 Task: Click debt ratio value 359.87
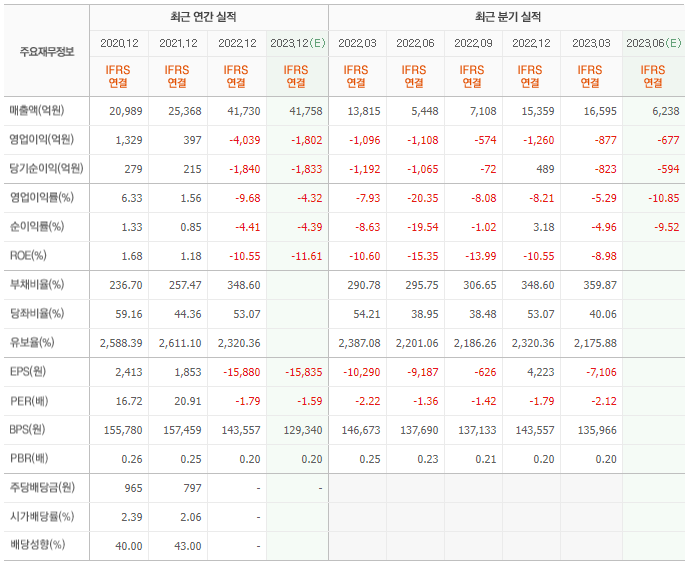click(x=600, y=286)
